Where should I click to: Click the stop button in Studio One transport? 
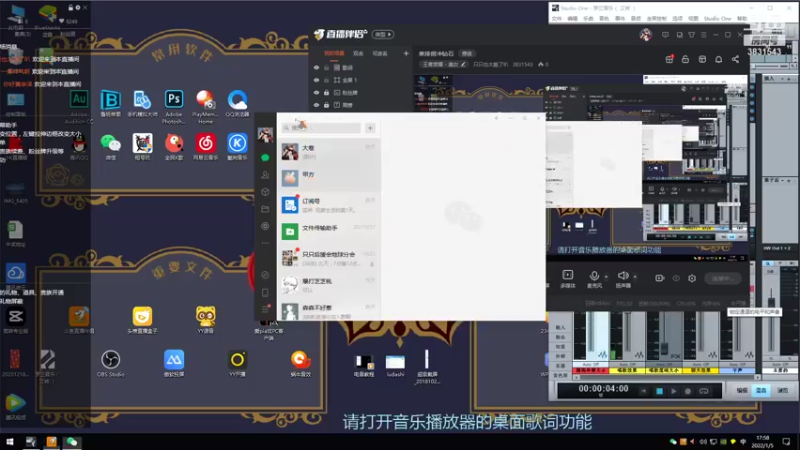tap(659, 391)
